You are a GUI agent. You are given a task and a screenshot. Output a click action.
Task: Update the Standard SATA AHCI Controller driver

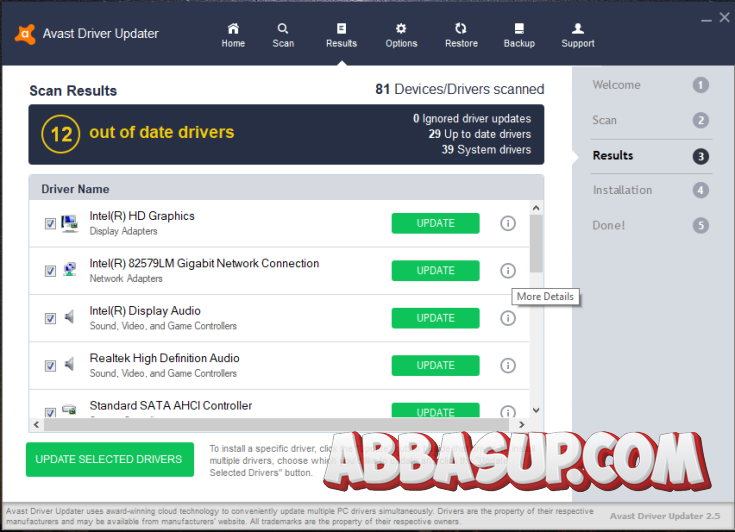pyautogui.click(x=435, y=410)
